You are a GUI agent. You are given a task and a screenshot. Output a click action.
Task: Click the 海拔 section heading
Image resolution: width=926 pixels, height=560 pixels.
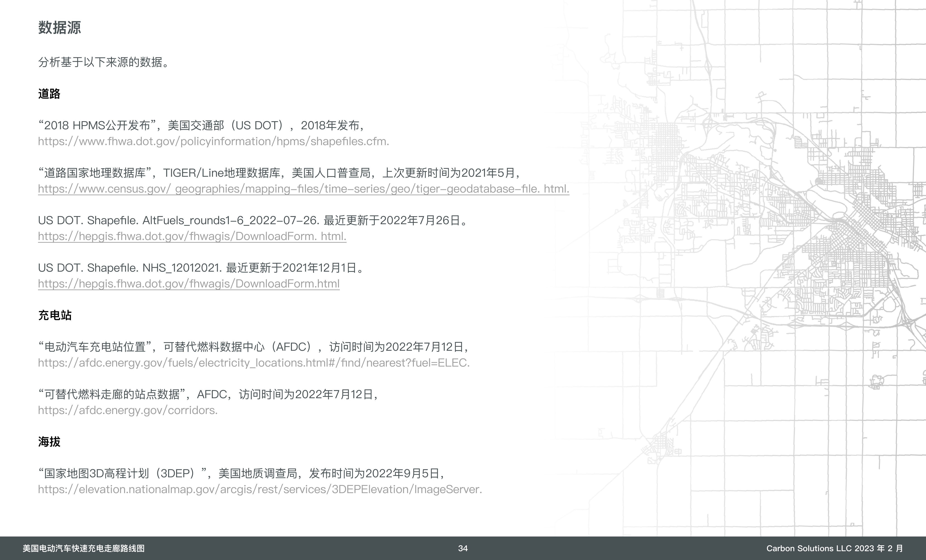(49, 442)
